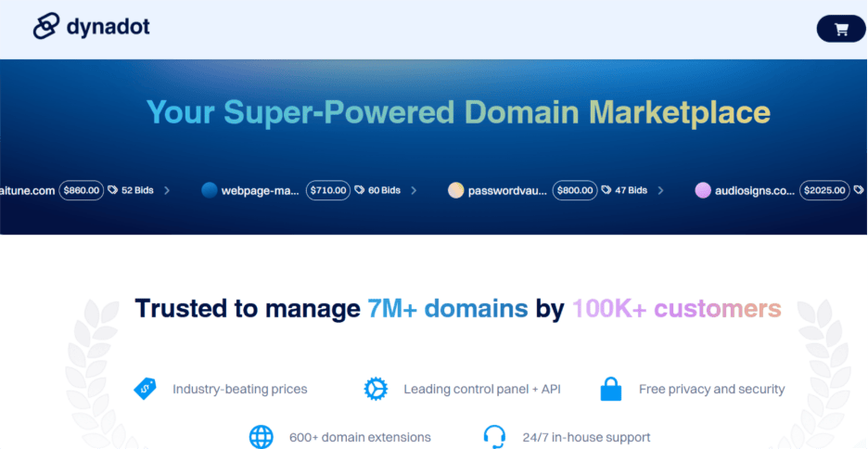
Task: Click the $710.00 price badge
Action: coord(328,190)
